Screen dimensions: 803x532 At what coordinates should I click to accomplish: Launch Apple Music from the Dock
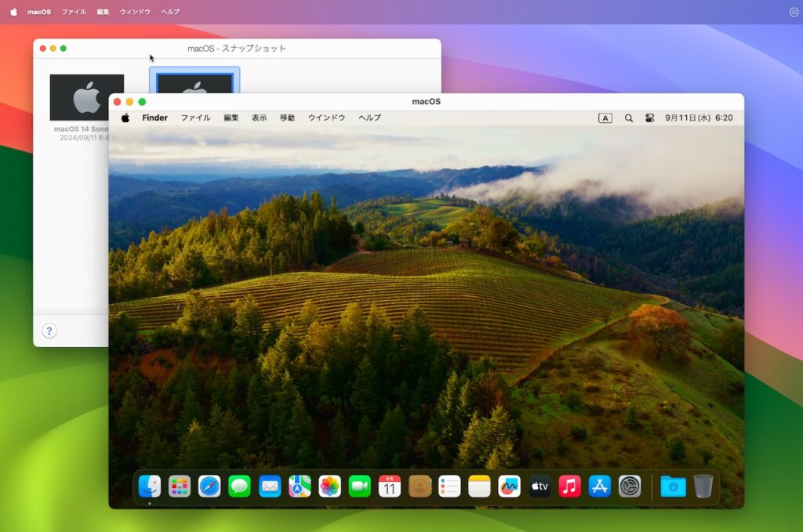[x=569, y=487]
